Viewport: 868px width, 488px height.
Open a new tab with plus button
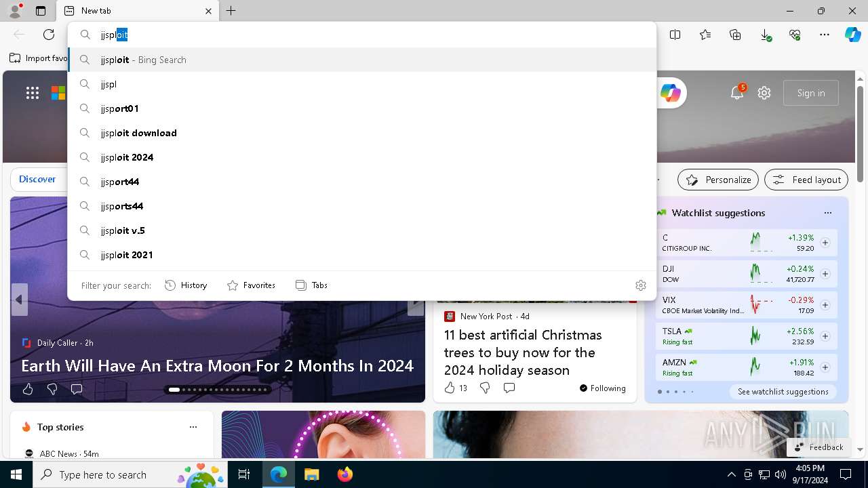point(231,11)
